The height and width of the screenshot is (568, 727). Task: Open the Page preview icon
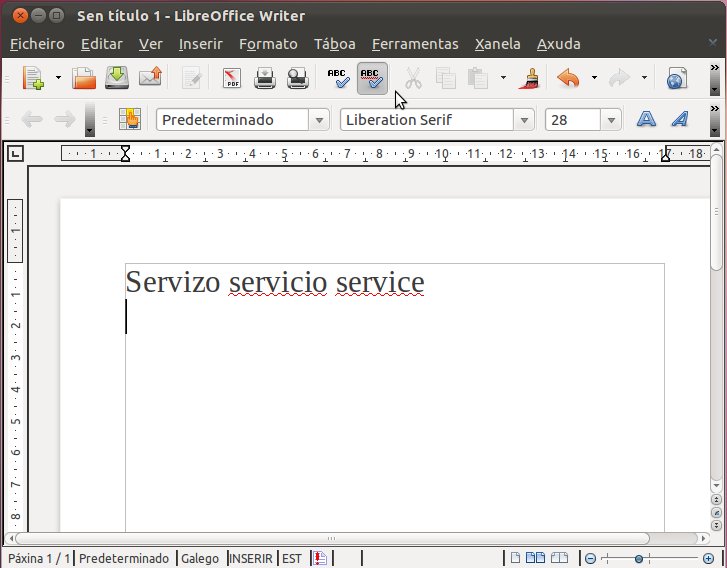[298, 78]
